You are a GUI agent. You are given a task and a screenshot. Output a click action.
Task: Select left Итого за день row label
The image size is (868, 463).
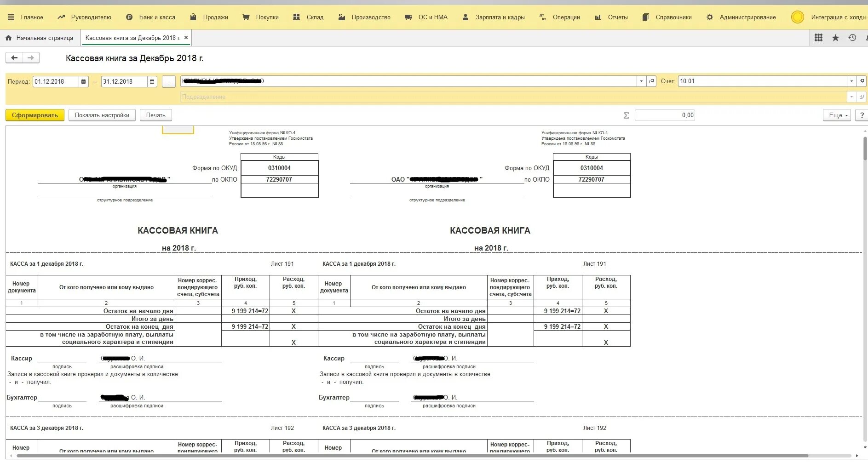tap(152, 319)
